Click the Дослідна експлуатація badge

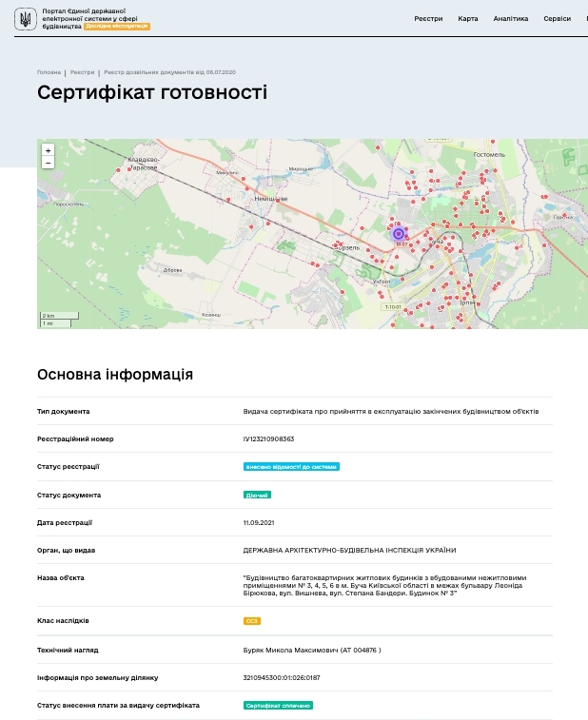117,27
